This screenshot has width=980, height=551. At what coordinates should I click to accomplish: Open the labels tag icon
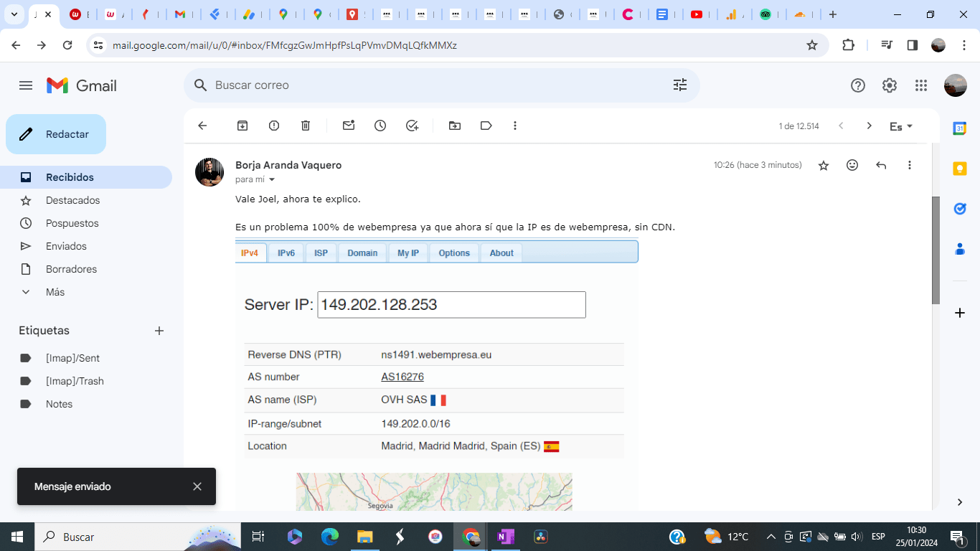486,126
